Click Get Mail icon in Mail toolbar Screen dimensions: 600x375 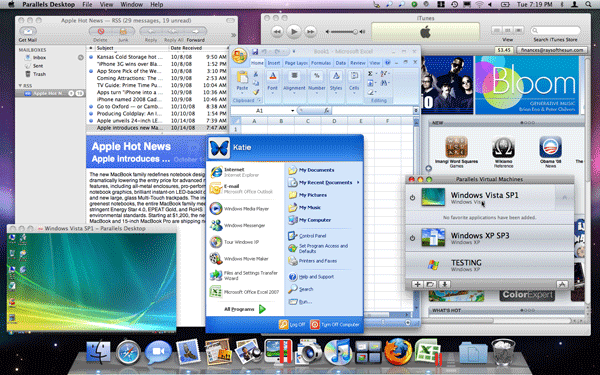(x=28, y=31)
